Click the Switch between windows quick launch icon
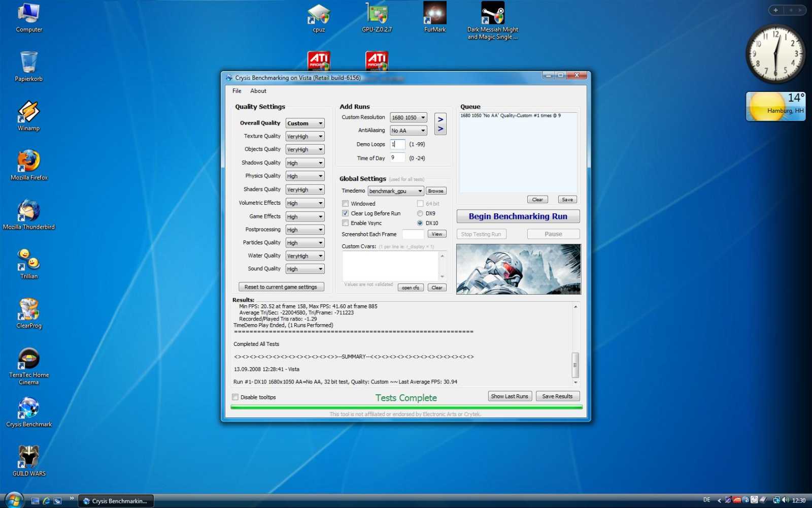Image resolution: width=812 pixels, height=508 pixels. coord(57,501)
